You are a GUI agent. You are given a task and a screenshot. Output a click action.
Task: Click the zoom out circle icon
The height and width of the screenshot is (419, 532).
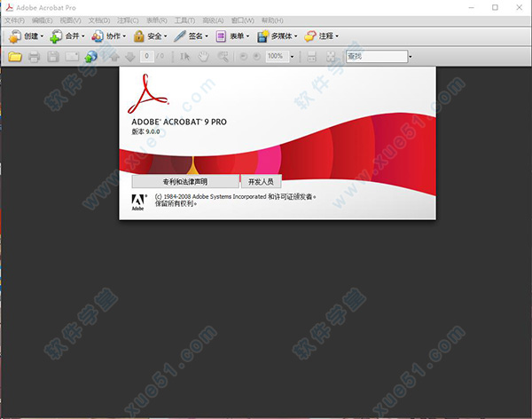243,57
